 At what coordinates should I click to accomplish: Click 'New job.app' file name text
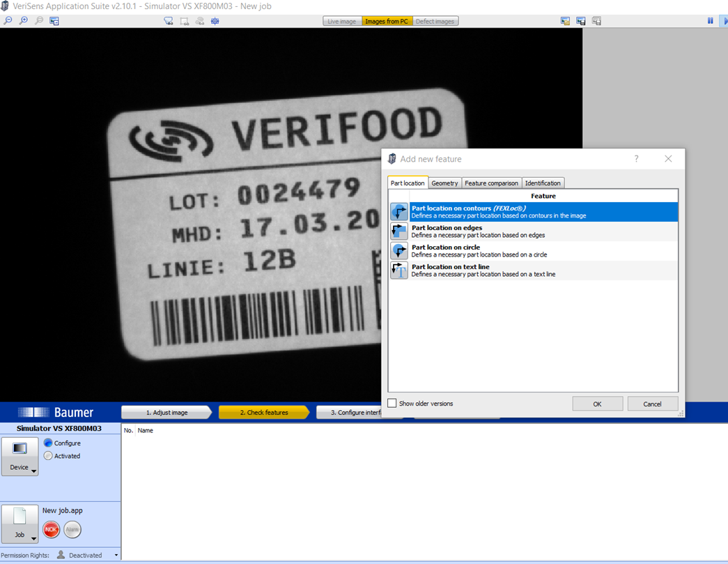pyautogui.click(x=63, y=510)
